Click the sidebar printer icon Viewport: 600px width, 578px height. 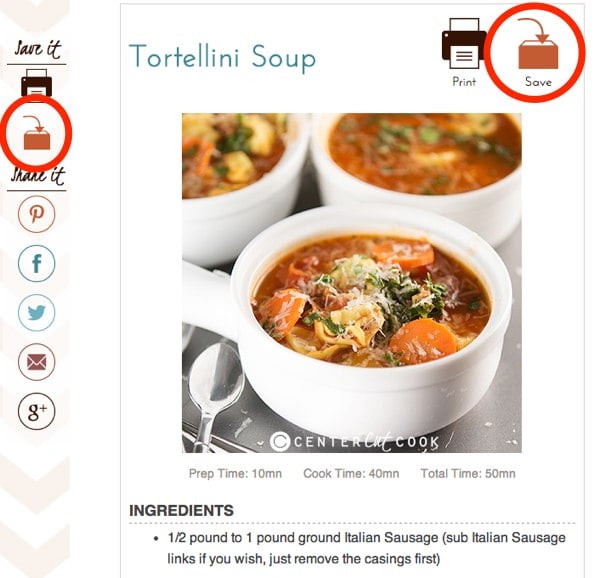click(x=36, y=83)
